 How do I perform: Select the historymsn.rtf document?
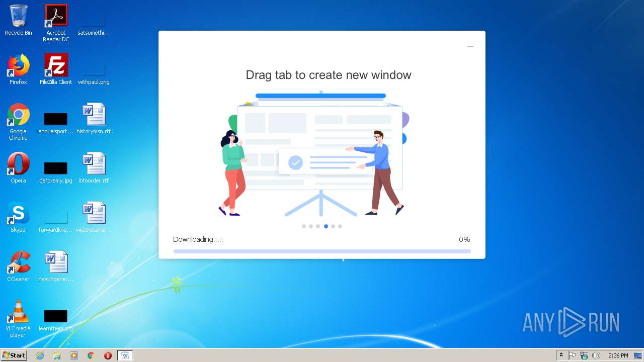(94, 119)
